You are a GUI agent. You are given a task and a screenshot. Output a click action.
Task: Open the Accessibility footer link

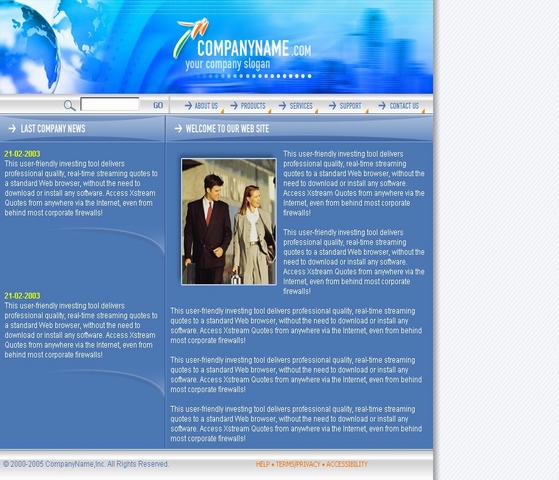tap(347, 464)
